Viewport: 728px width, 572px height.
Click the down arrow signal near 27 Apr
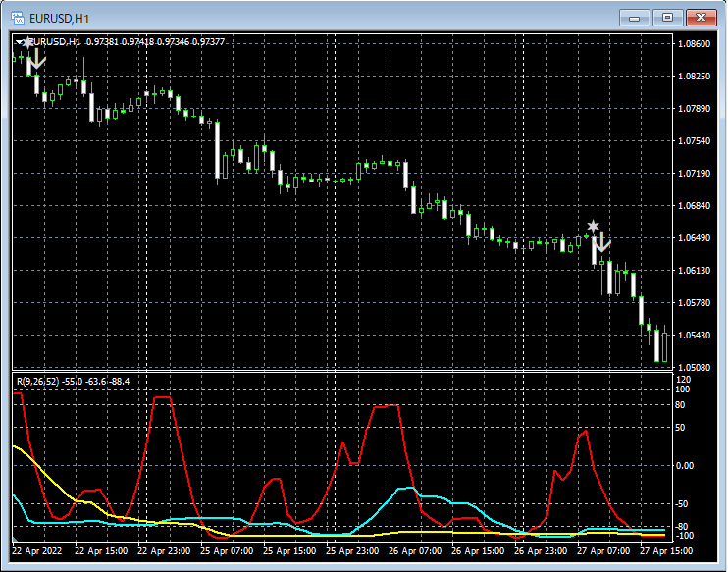tap(602, 241)
